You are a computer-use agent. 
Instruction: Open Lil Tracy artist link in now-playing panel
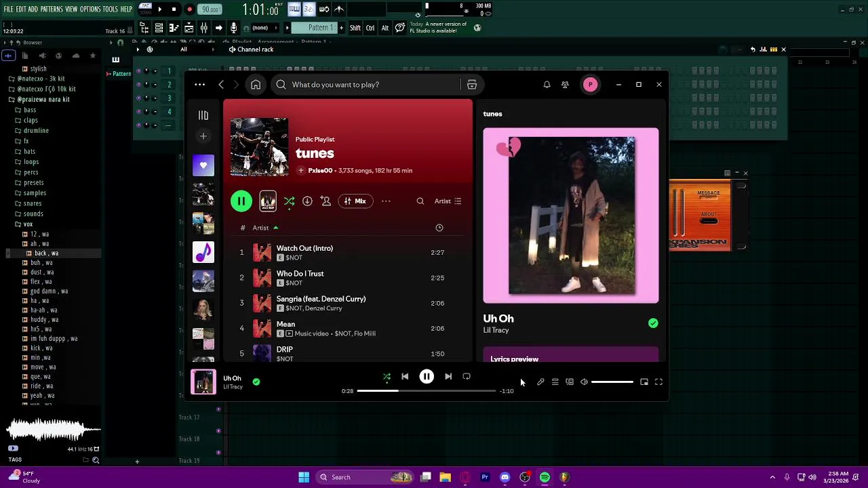point(496,330)
